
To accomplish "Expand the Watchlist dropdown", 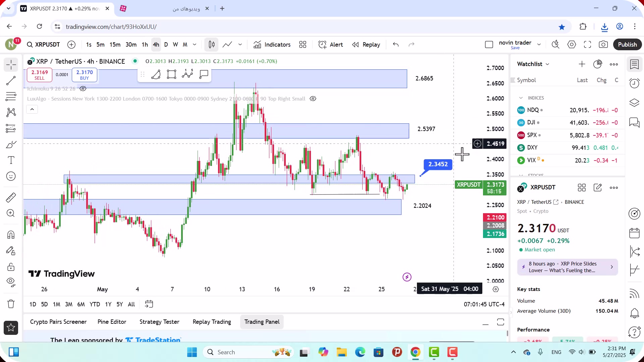I will click(x=533, y=64).
